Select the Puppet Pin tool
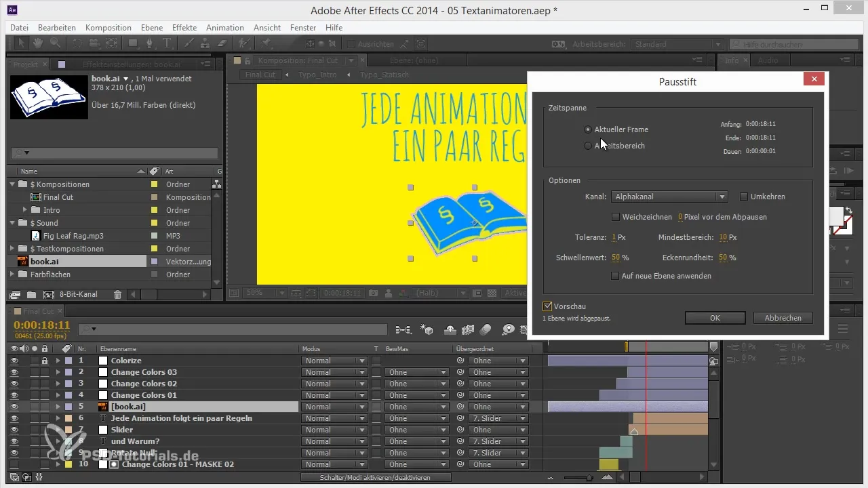Viewport: 868px width, 488px height. click(x=267, y=43)
